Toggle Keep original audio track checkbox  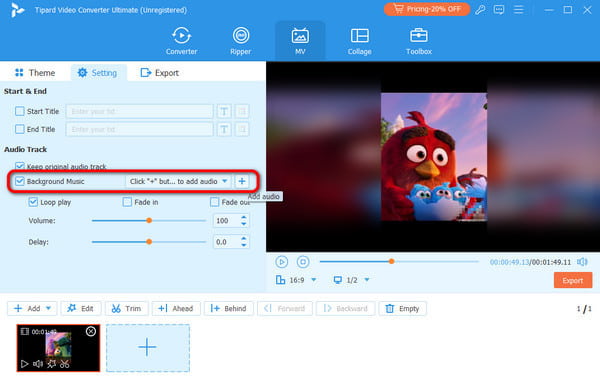tap(20, 166)
